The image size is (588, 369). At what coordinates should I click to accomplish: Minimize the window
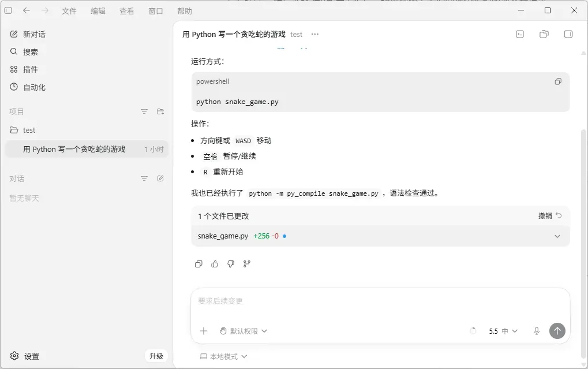521,10
